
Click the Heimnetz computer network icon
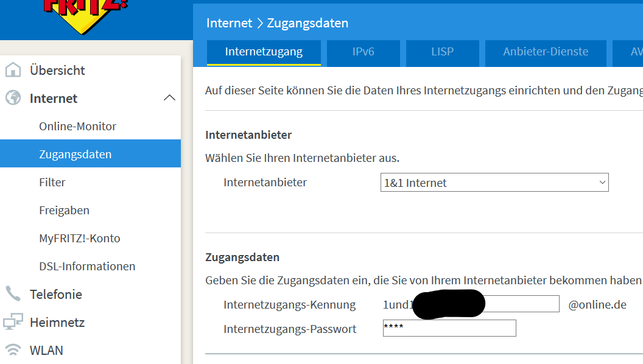click(13, 322)
